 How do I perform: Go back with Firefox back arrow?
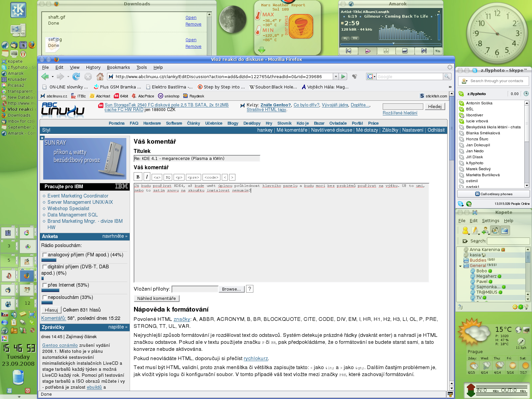pyautogui.click(x=45, y=77)
